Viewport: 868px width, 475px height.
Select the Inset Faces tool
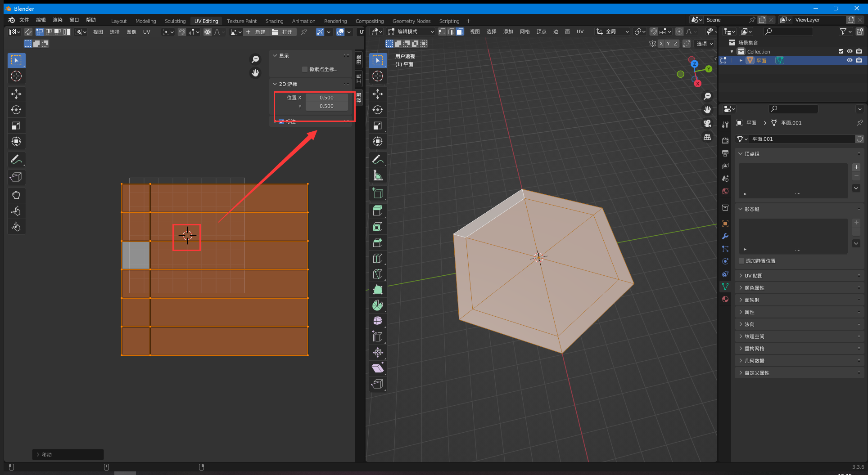[x=378, y=227]
